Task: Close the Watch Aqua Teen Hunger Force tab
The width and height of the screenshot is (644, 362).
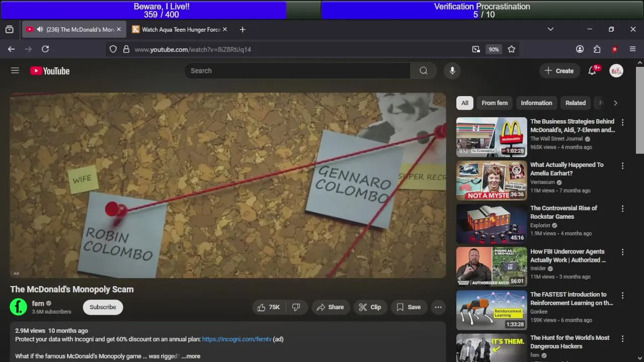Action: [225, 30]
